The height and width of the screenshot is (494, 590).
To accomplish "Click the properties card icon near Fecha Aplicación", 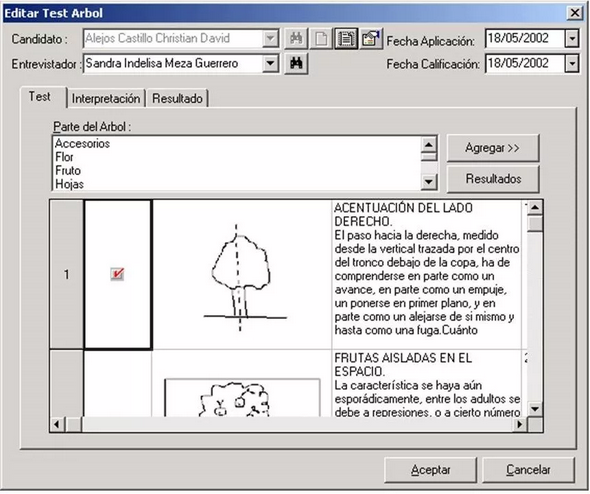I will click(x=371, y=39).
